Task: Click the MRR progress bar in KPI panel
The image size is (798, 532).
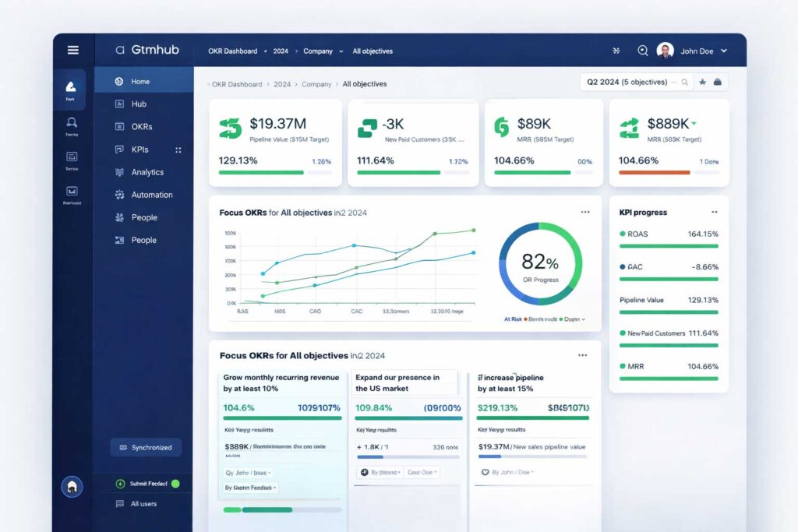Action: click(668, 379)
